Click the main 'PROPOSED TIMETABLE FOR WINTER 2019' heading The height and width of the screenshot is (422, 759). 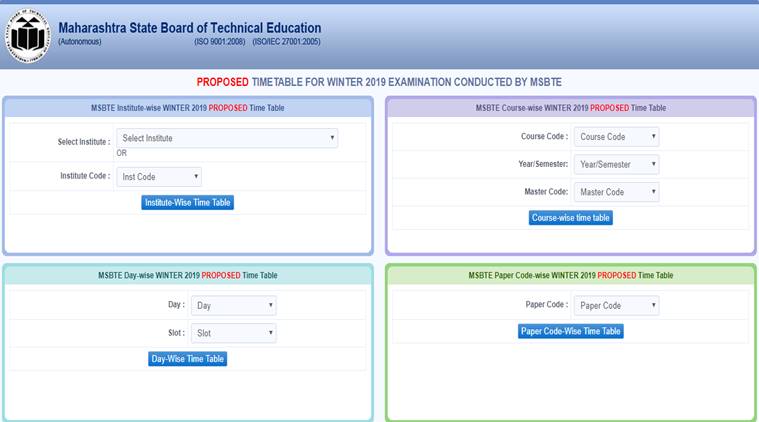tap(379, 82)
